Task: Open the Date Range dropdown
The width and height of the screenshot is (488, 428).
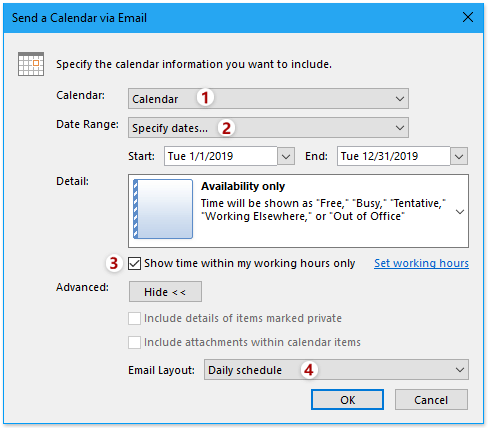Action: coord(268,128)
